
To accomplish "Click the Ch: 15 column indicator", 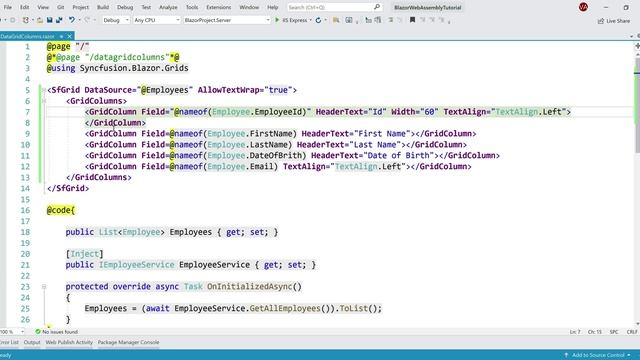I will point(595,332).
